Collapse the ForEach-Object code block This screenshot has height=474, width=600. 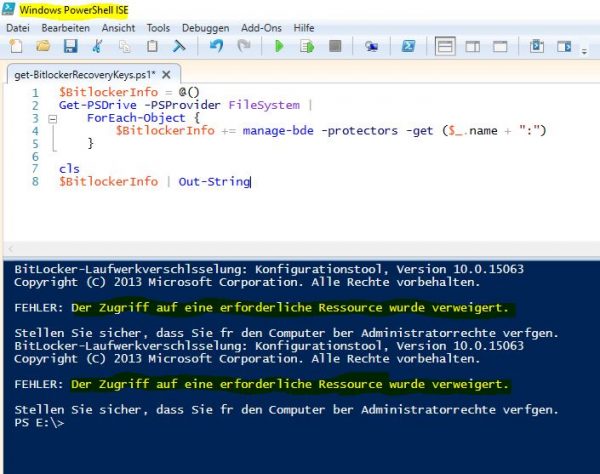[x=53, y=119]
